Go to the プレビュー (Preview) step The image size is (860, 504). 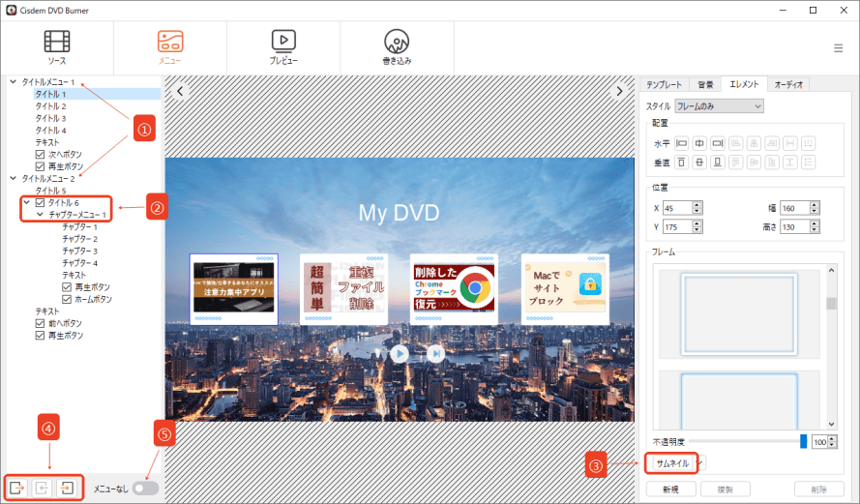283,46
